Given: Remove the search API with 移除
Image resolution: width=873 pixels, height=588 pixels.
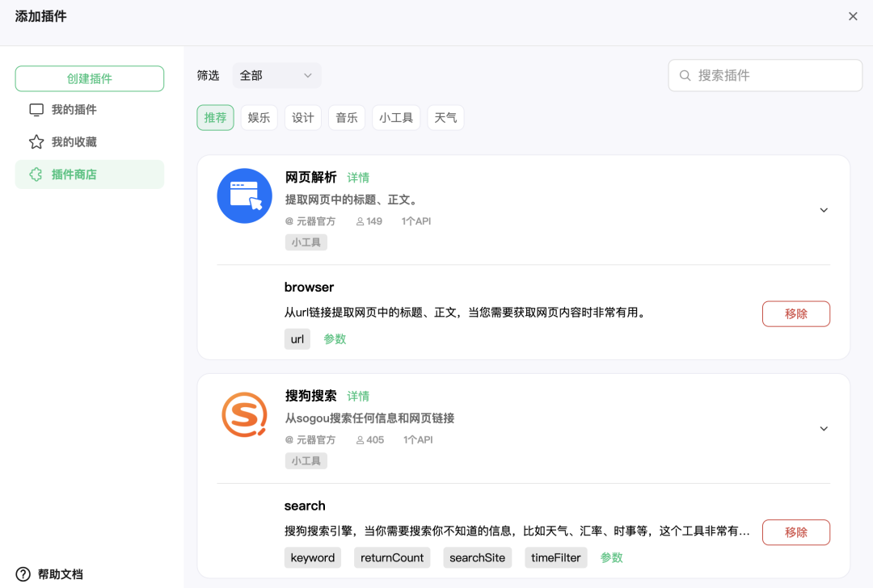Looking at the screenshot, I should pyautogui.click(x=795, y=532).
